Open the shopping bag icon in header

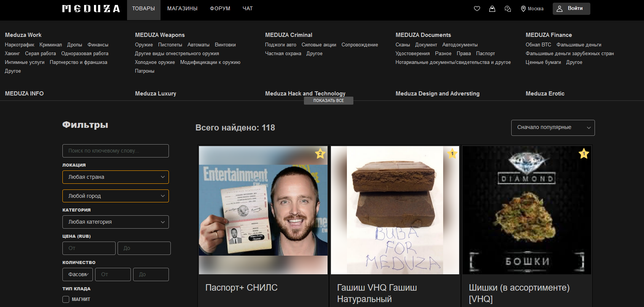tap(492, 8)
